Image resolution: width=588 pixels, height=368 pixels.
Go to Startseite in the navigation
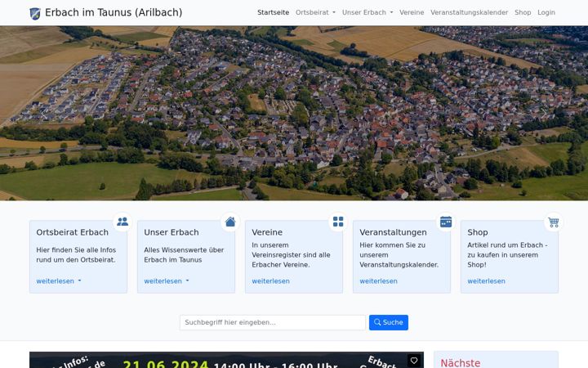pos(273,12)
